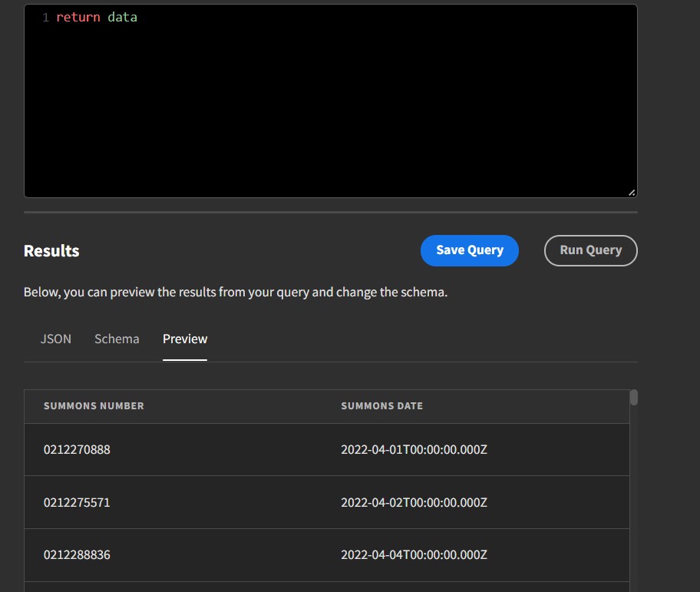Select summons number 0212275571 cell
The image size is (700, 592).
click(x=77, y=502)
